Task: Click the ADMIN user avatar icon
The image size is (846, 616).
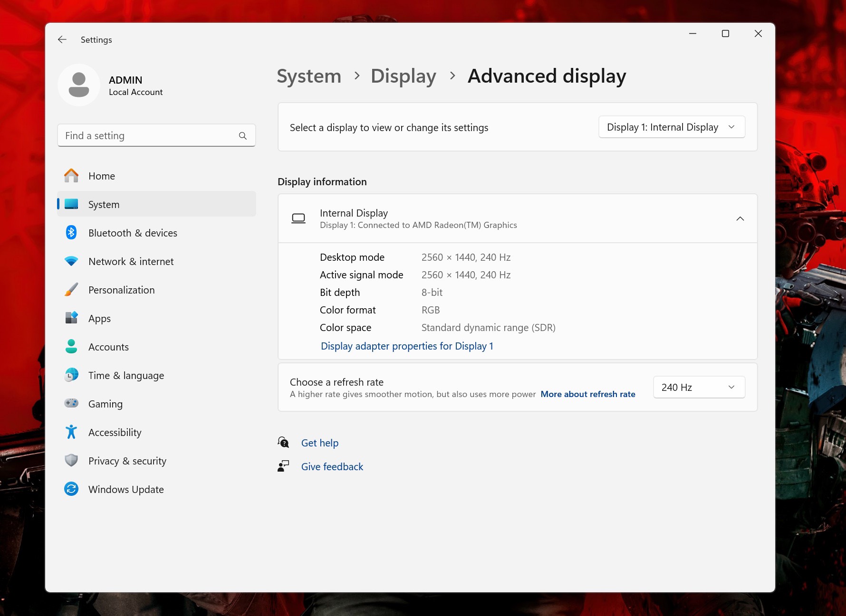Action: [x=79, y=85]
